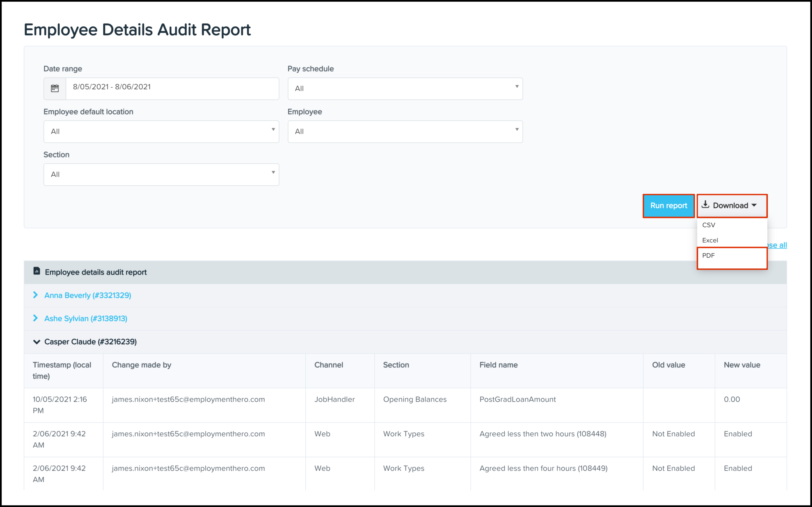Click the download icon in Download button
This screenshot has width=812, height=507.
(705, 205)
